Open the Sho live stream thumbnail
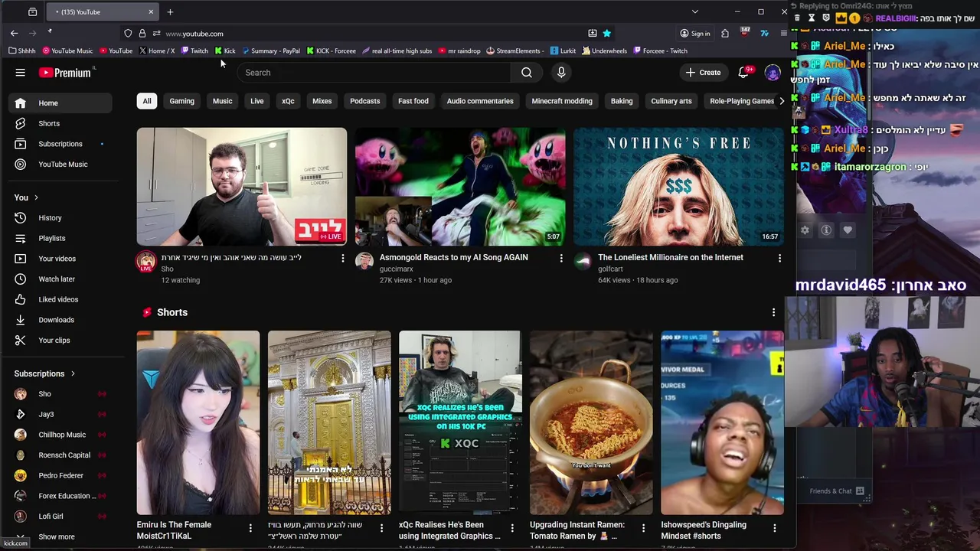This screenshot has width=980, height=551. [242, 187]
